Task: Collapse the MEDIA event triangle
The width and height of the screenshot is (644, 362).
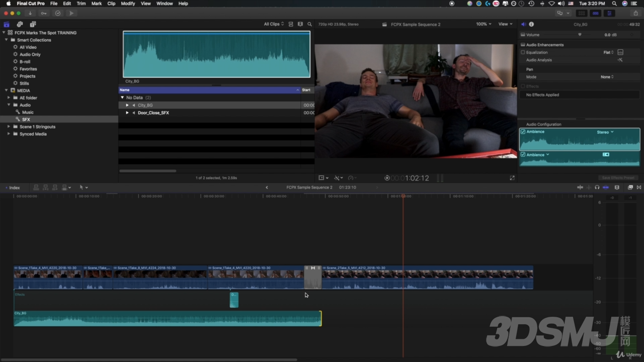Action: (x=7, y=90)
